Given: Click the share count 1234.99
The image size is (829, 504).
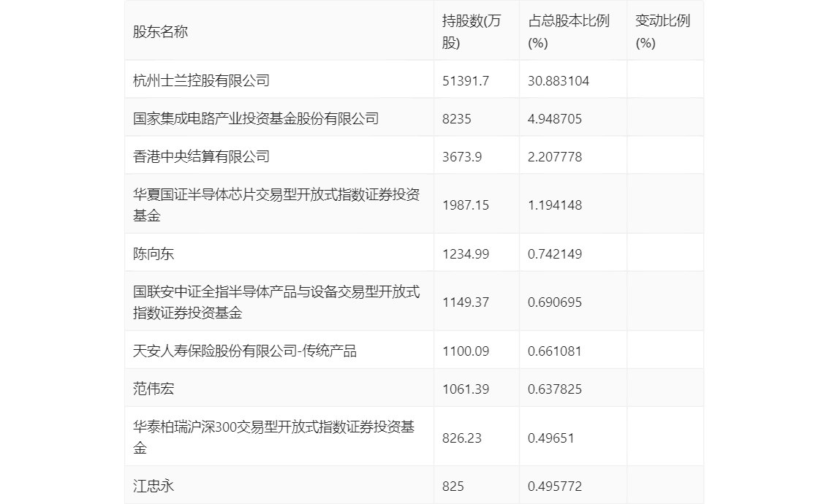Looking at the screenshot, I should [x=465, y=254].
